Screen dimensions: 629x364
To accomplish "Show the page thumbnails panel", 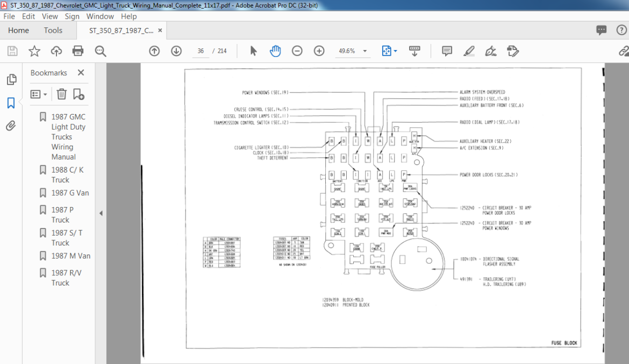I will tap(12, 80).
